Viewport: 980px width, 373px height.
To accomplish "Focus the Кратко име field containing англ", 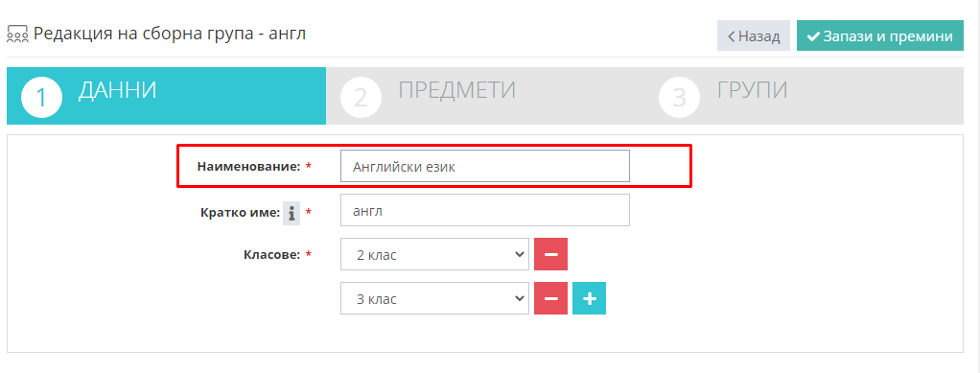I will coord(485,210).
